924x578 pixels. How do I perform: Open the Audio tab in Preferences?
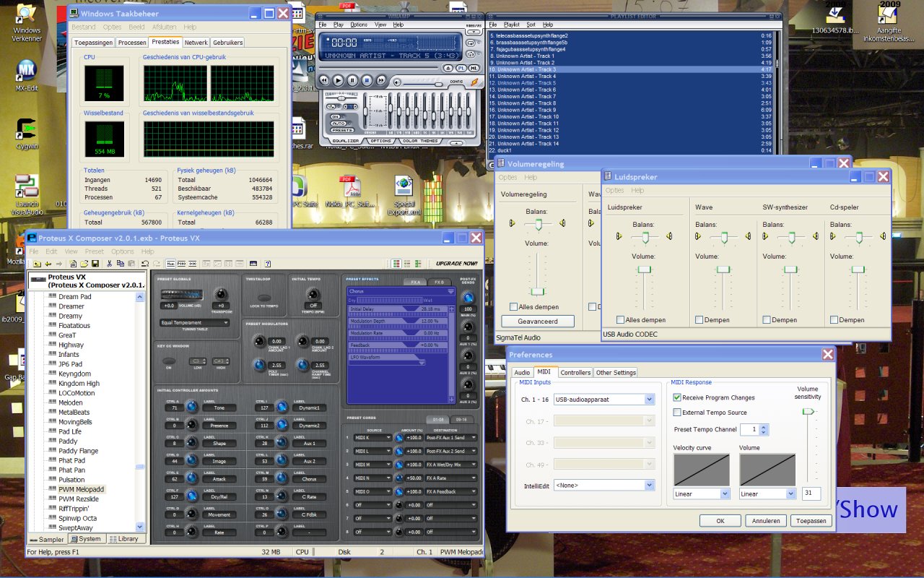tap(522, 373)
